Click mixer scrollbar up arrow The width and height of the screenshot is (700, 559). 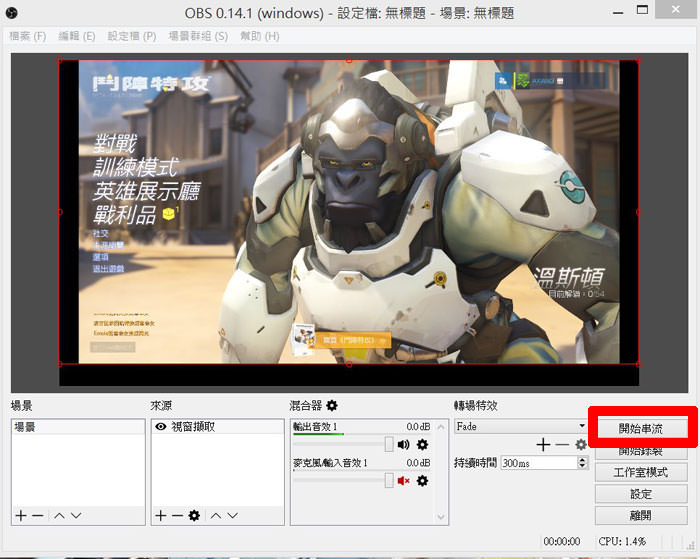click(x=441, y=427)
